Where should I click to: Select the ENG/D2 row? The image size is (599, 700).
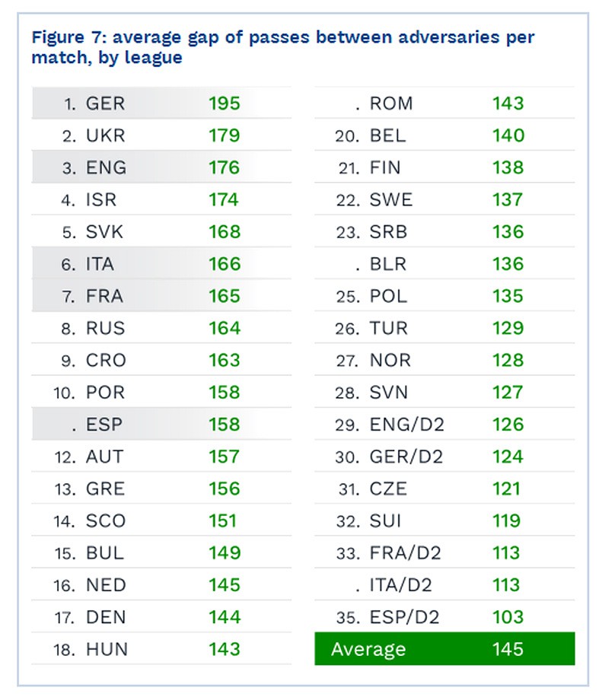444,424
